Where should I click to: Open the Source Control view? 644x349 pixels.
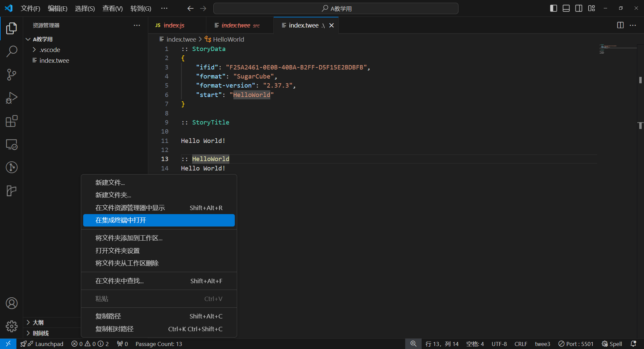coord(11,74)
